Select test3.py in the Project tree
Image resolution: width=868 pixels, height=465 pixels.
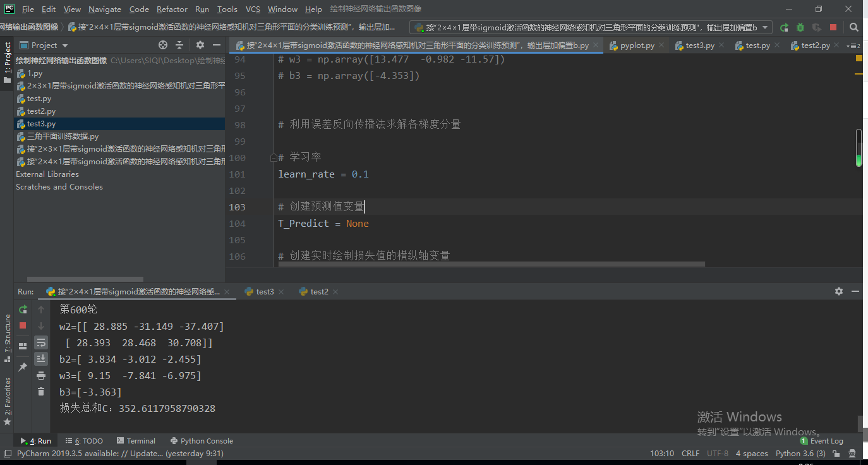119,124
